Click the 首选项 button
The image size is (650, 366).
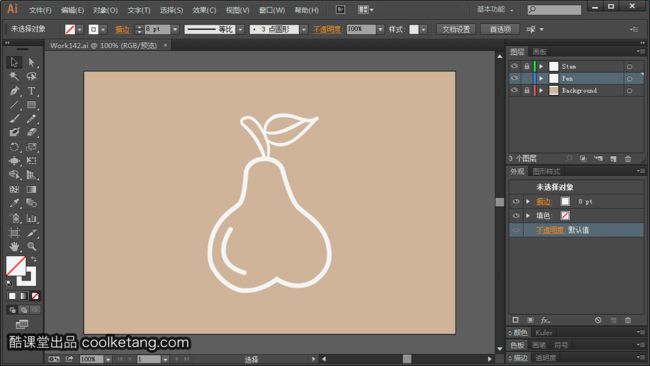pos(500,29)
